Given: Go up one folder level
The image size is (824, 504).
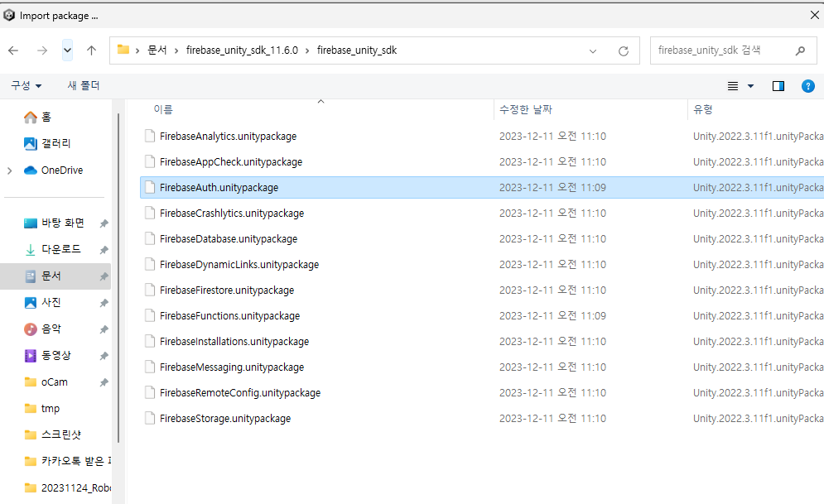Looking at the screenshot, I should pos(91,50).
